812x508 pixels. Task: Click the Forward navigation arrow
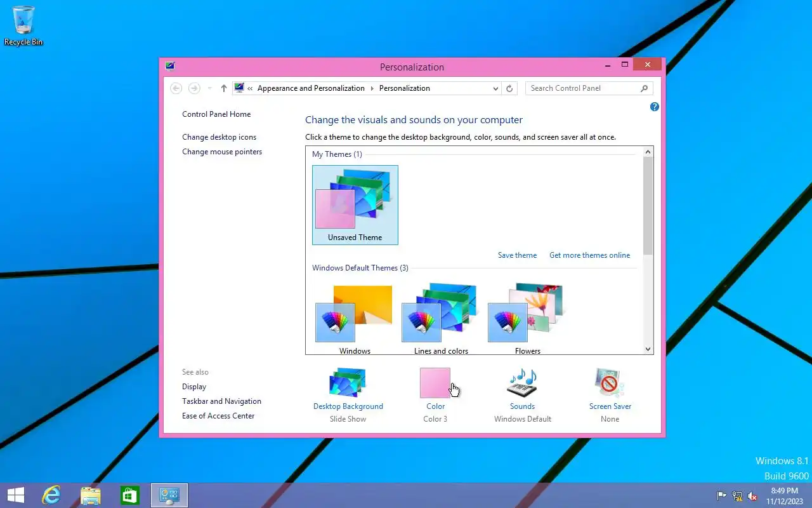194,88
